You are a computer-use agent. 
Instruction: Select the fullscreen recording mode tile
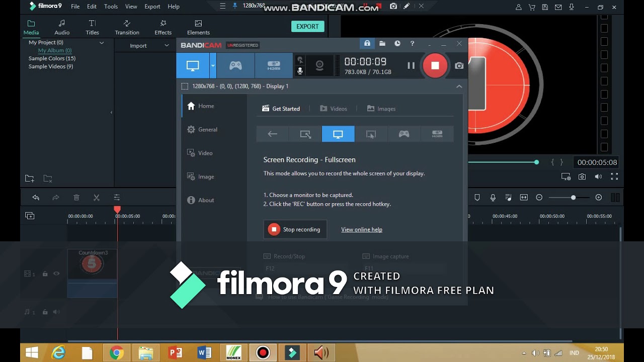338,134
